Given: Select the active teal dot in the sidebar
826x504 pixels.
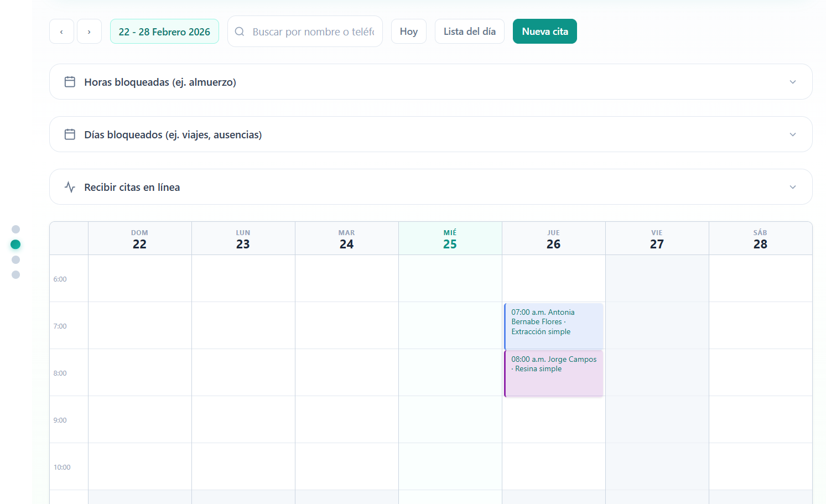Looking at the screenshot, I should [15, 244].
